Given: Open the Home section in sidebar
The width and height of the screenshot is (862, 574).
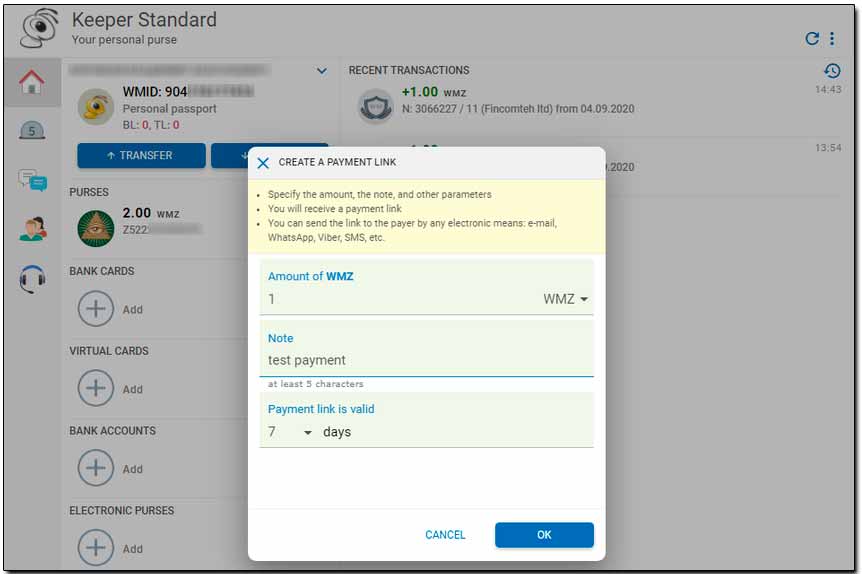Looking at the screenshot, I should (32, 82).
